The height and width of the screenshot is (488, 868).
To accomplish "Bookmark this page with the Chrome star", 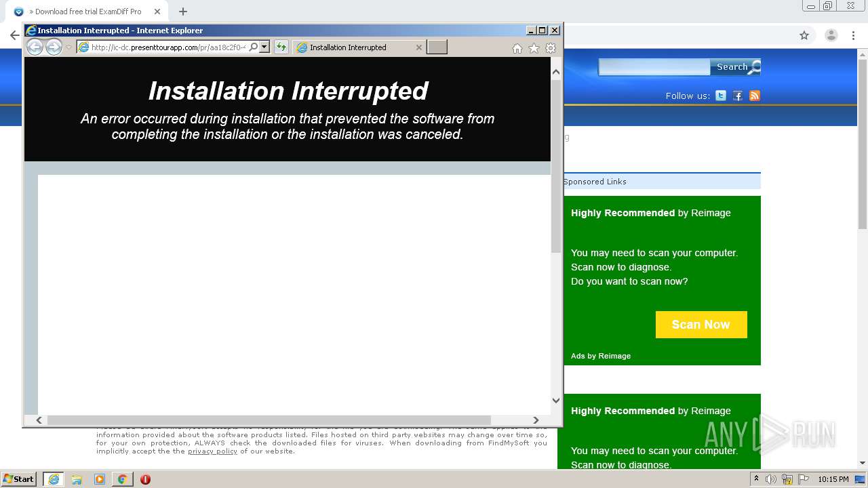I will (x=804, y=35).
